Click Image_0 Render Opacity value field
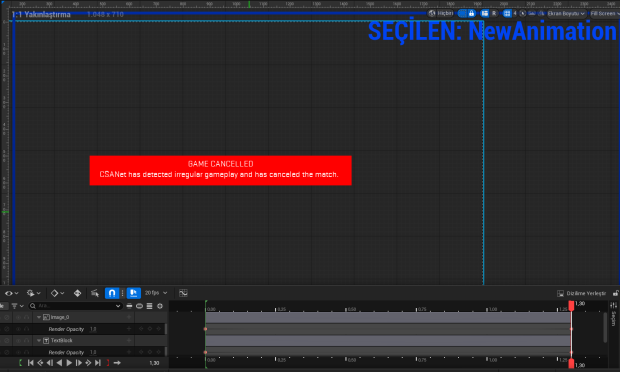The width and height of the screenshot is (620, 372). (93, 329)
